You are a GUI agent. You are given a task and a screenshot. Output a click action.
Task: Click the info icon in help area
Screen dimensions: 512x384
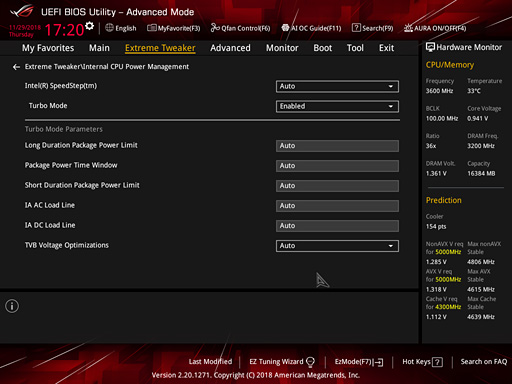(x=12, y=306)
